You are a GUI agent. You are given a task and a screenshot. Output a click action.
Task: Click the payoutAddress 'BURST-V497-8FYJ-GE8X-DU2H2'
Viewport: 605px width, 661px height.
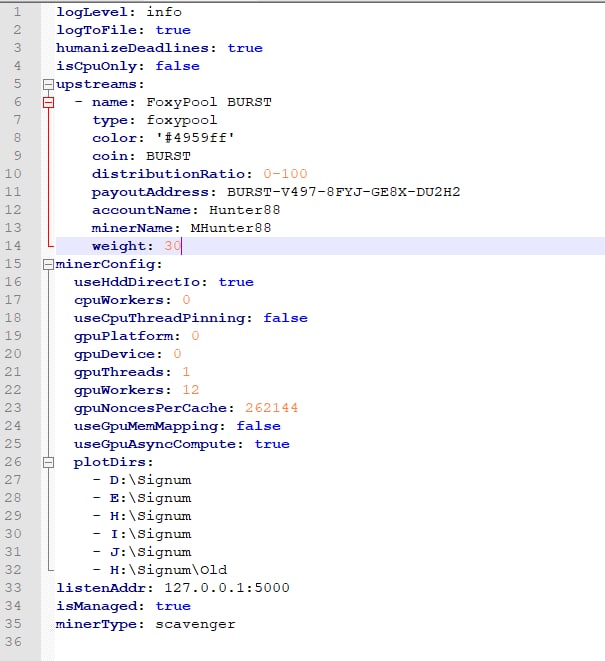[344, 192]
